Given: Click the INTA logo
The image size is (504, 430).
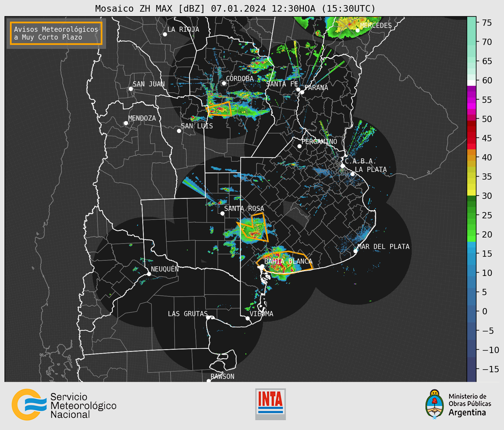Looking at the screenshot, I should point(270,404).
